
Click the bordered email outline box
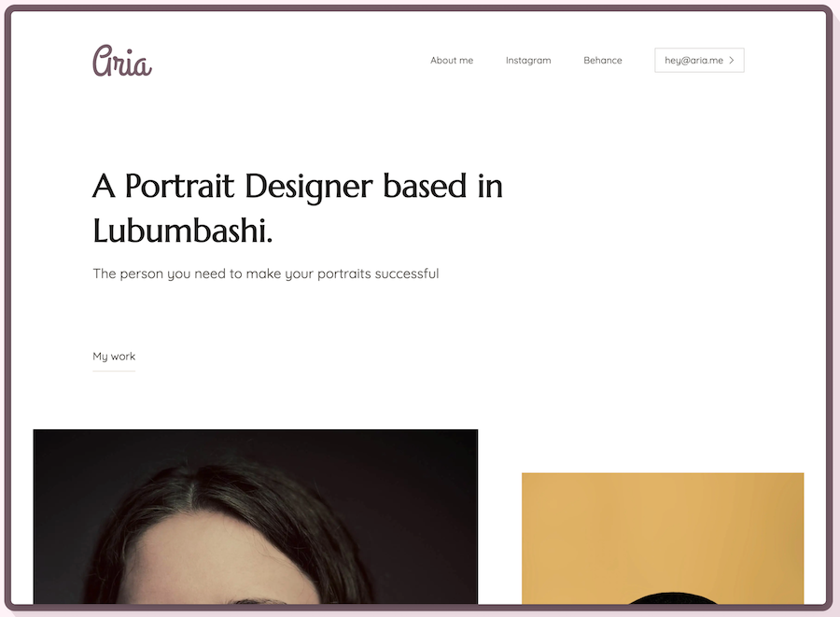click(x=699, y=60)
